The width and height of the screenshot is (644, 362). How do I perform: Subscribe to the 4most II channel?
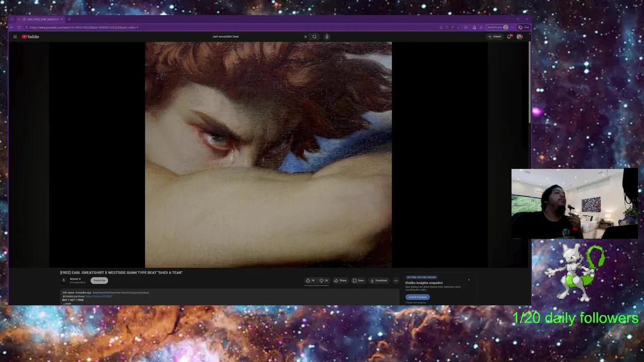99,281
